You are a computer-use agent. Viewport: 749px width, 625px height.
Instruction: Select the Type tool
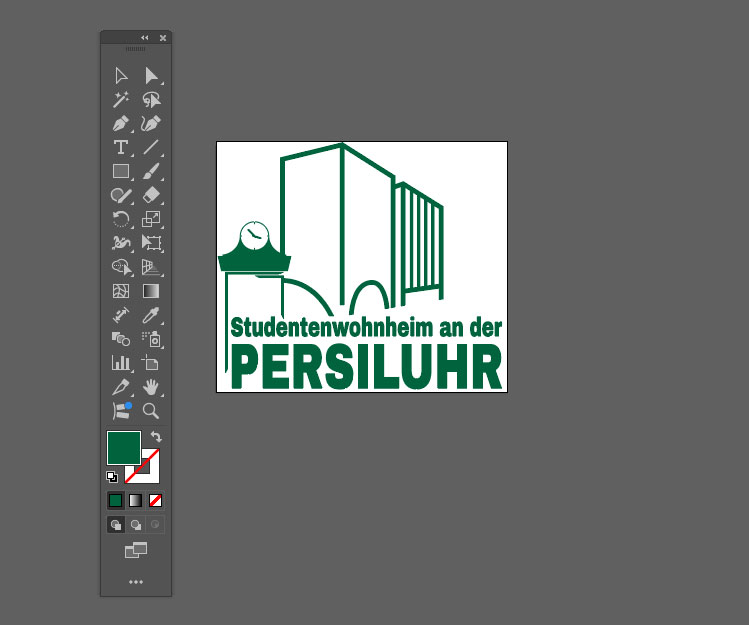point(121,148)
